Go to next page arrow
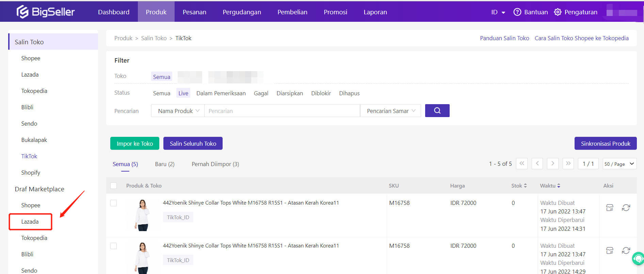Screen dimensions: 644x274 [x=553, y=163]
